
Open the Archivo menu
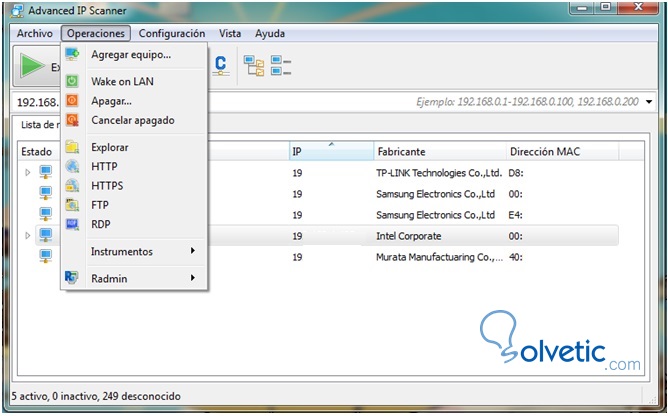click(35, 33)
